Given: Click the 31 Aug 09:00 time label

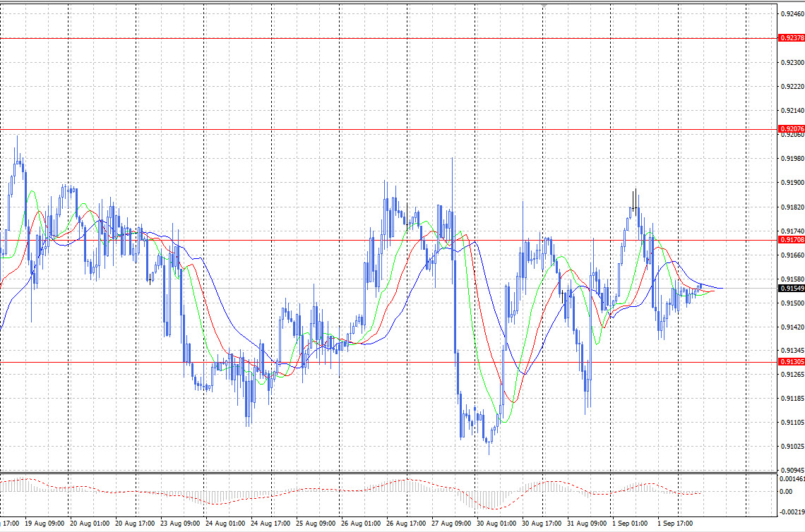Looking at the screenshot, I should click(x=587, y=524).
